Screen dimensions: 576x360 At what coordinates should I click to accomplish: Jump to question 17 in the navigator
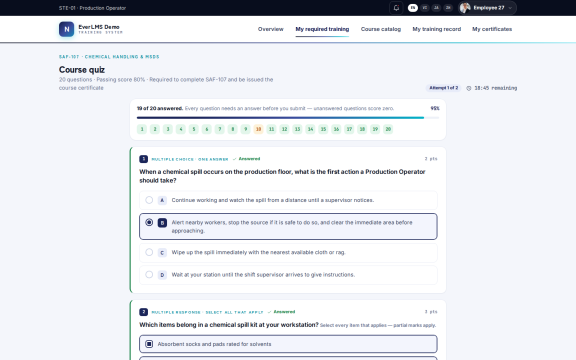349,129
